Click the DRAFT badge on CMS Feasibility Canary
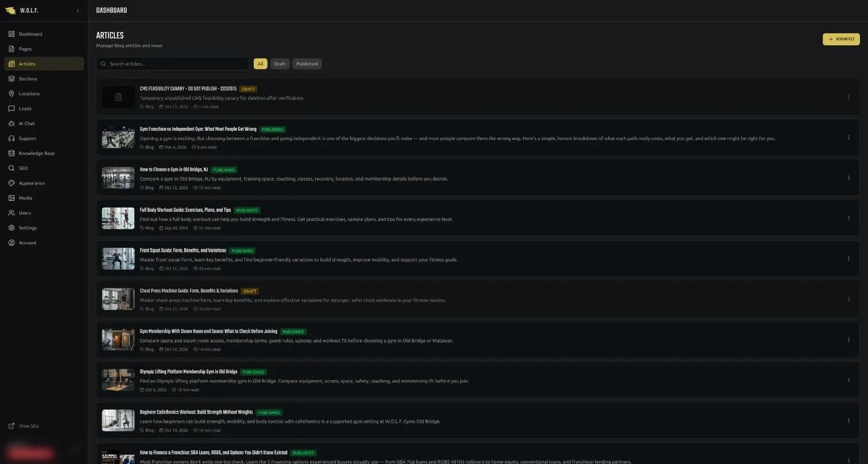868x464 pixels. (249, 89)
